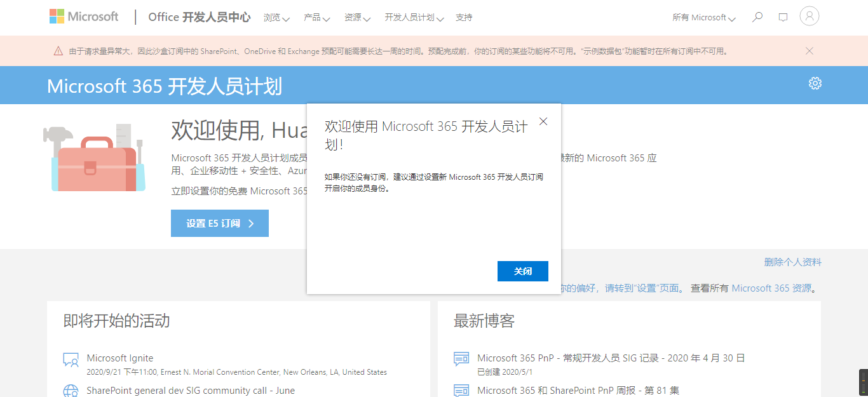The height and width of the screenshot is (397, 868).
Task: Open Microsoft 365 PnP 常规开发人员 SIG 记录 post
Action: (611, 358)
